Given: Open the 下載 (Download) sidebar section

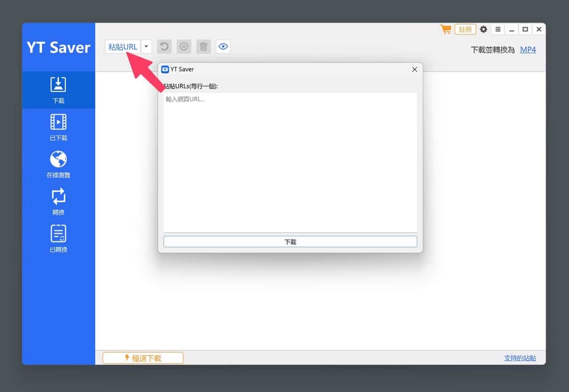Looking at the screenshot, I should (58, 90).
